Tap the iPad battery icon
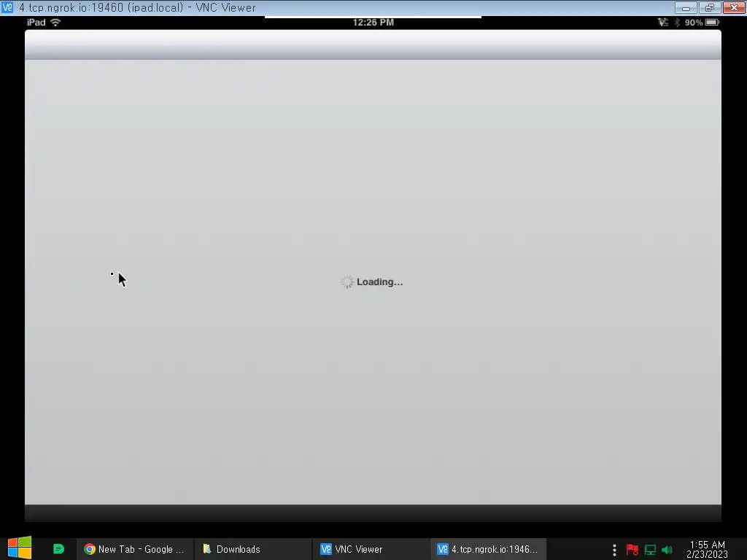This screenshot has width=747, height=560. tap(713, 23)
